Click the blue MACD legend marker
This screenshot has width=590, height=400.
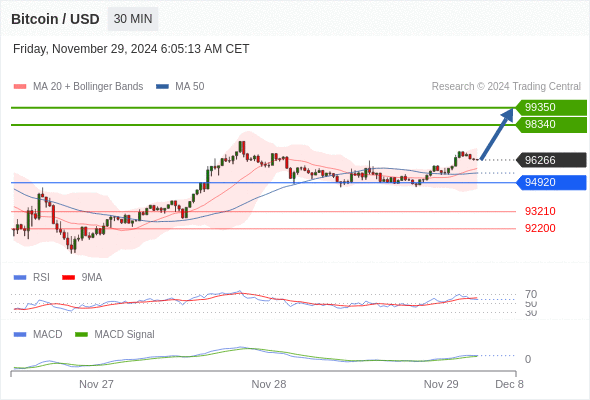tap(20, 335)
